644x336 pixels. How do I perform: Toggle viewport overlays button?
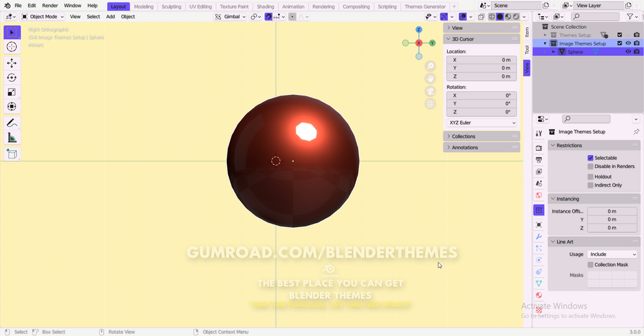point(463,17)
